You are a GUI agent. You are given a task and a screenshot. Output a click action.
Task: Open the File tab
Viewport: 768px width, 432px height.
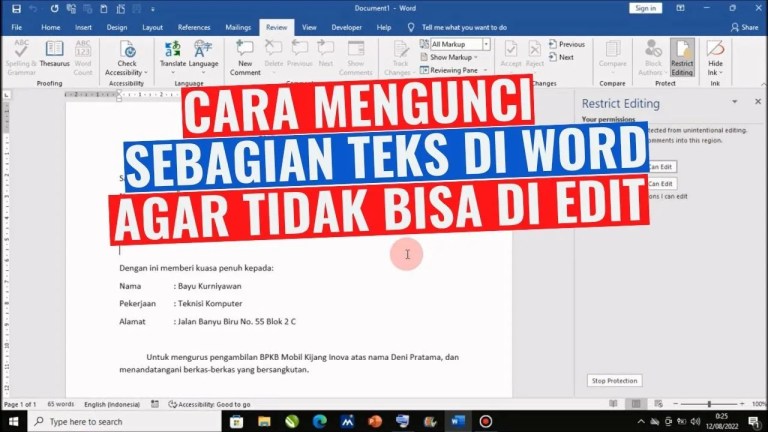pyautogui.click(x=17, y=27)
